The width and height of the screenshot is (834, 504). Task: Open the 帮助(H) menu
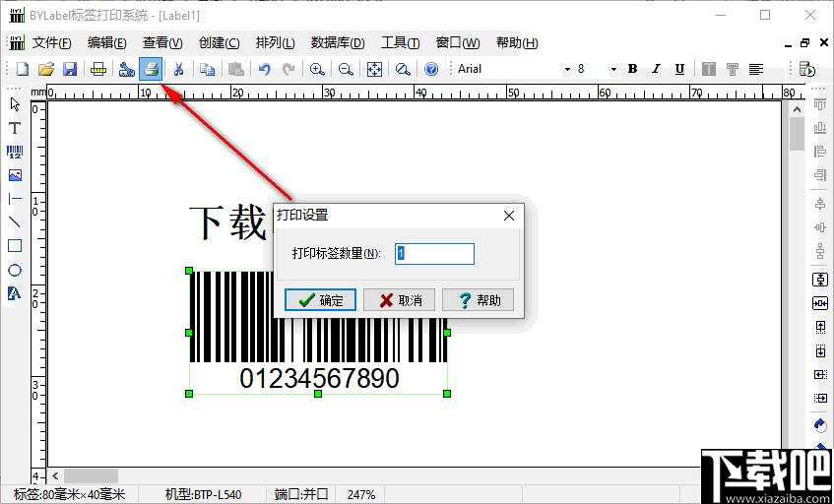(x=517, y=43)
